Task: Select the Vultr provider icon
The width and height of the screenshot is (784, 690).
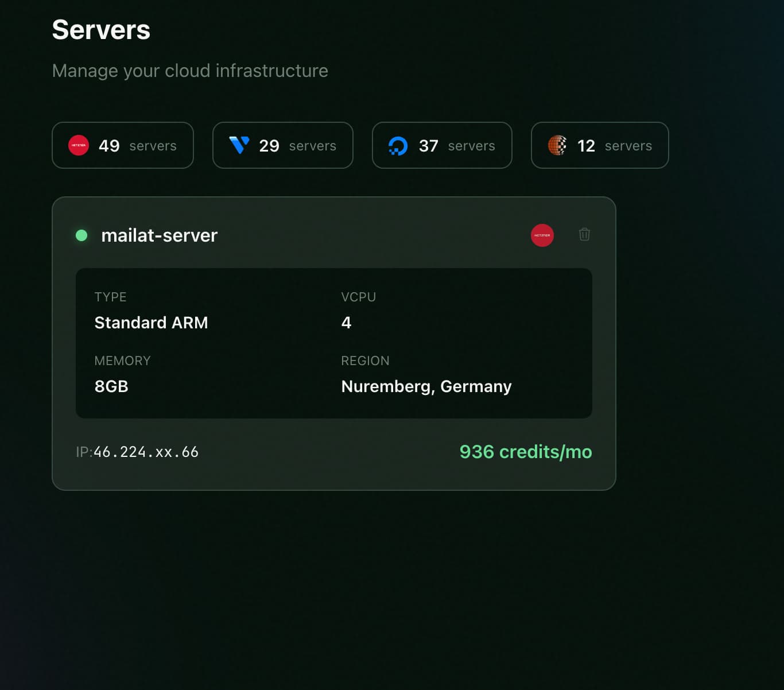Action: pyautogui.click(x=240, y=145)
